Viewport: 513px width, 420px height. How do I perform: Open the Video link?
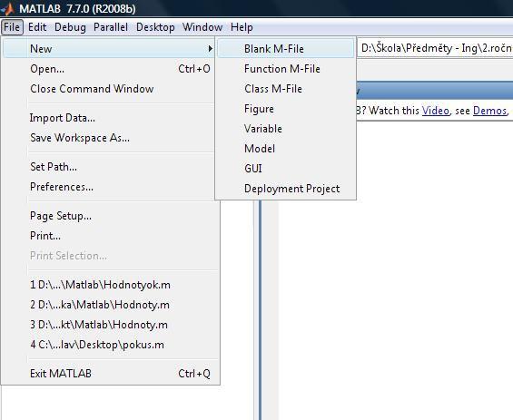[x=436, y=111]
